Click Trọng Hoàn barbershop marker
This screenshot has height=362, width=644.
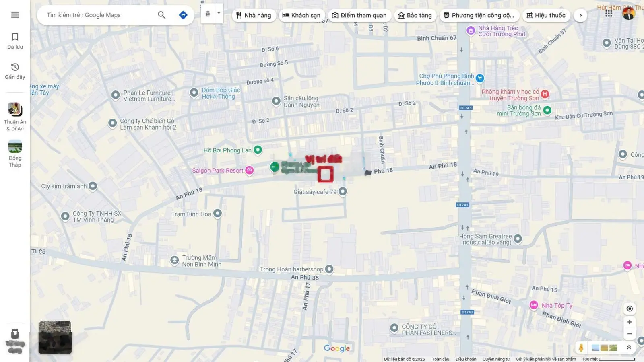pos(329,269)
